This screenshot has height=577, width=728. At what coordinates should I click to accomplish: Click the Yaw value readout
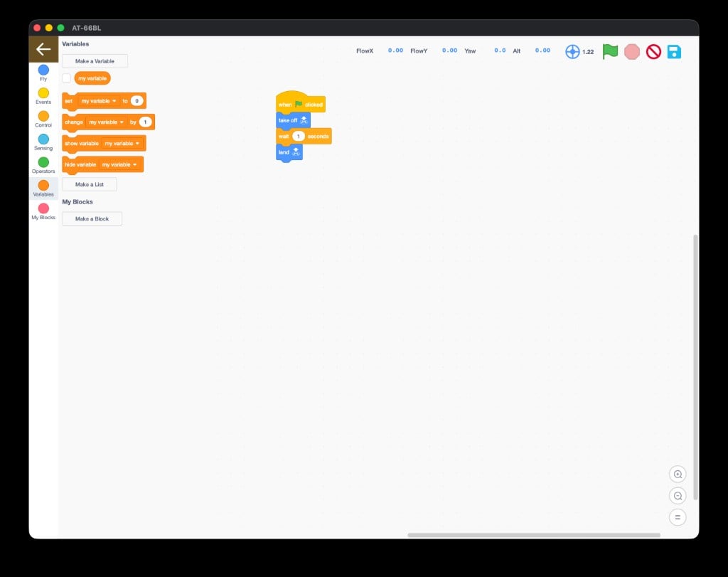(500, 51)
